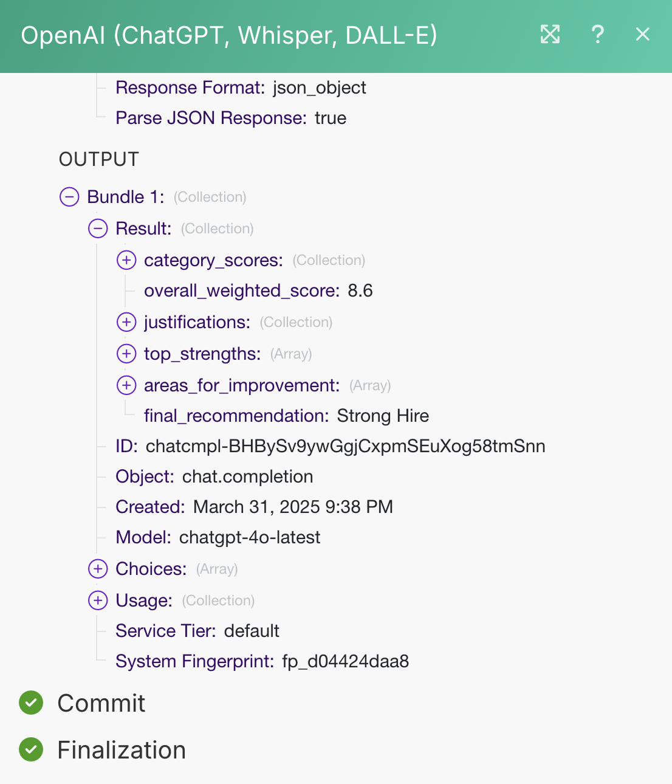Open the help question mark icon

[598, 34]
